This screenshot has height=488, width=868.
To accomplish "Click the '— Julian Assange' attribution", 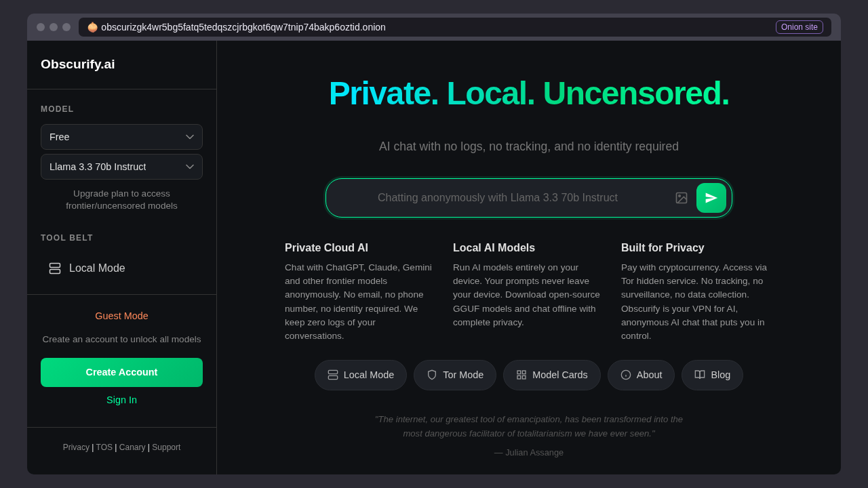I will (x=529, y=453).
